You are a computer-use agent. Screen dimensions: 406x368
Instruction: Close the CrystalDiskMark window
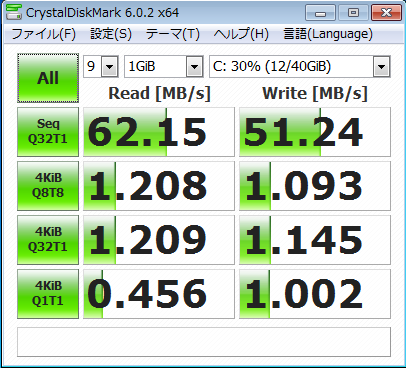386,13
